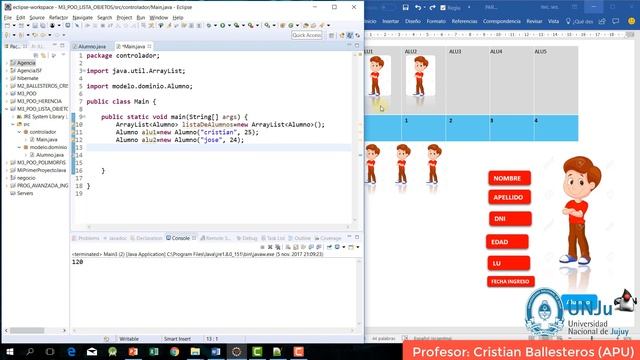Expand the hibernate project node
Screen dimensions: 640x360
(7, 78)
